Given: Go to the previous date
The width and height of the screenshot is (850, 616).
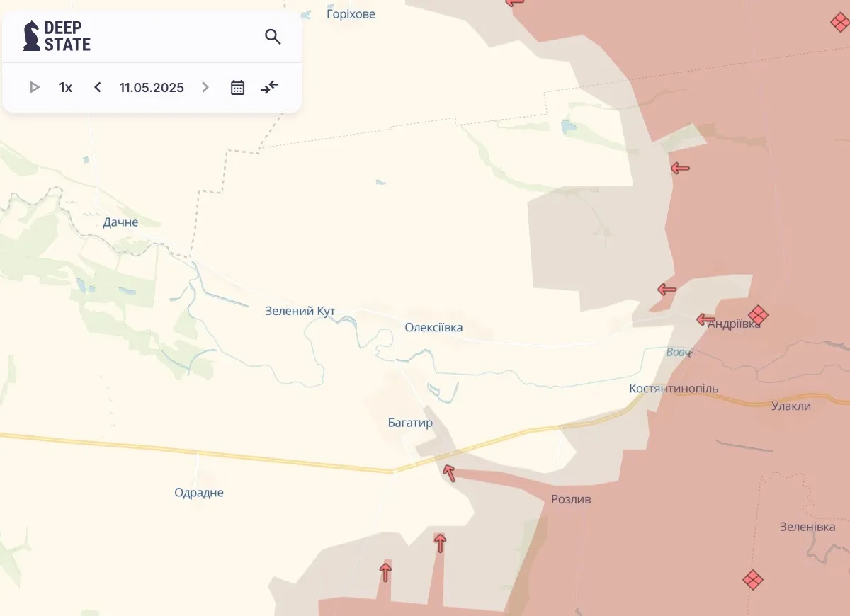Looking at the screenshot, I should 98,88.
